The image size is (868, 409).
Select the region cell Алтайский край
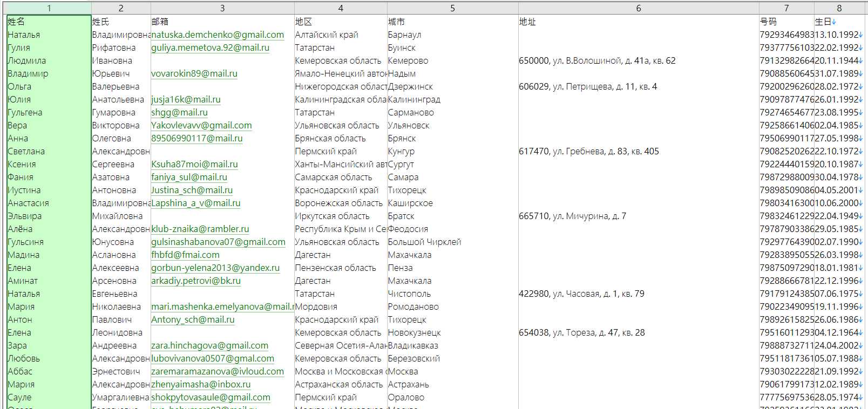click(341, 35)
